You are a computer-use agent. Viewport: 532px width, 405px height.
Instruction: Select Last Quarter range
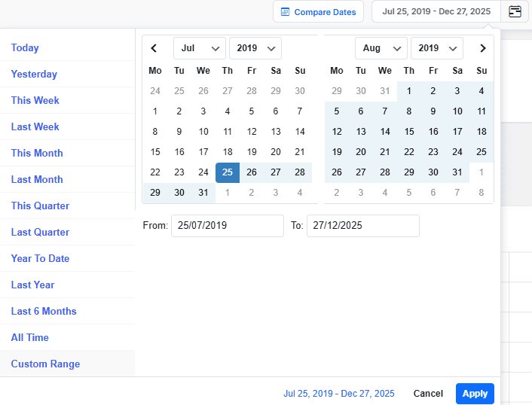coord(68,232)
